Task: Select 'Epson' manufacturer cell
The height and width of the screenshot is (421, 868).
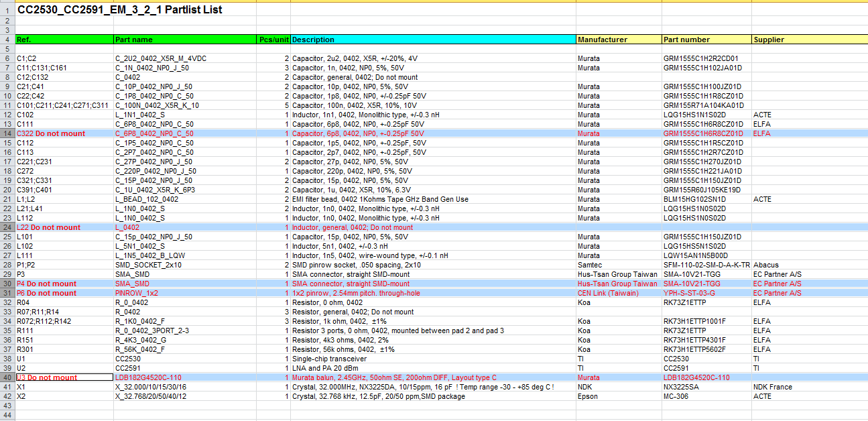Action: [x=619, y=396]
